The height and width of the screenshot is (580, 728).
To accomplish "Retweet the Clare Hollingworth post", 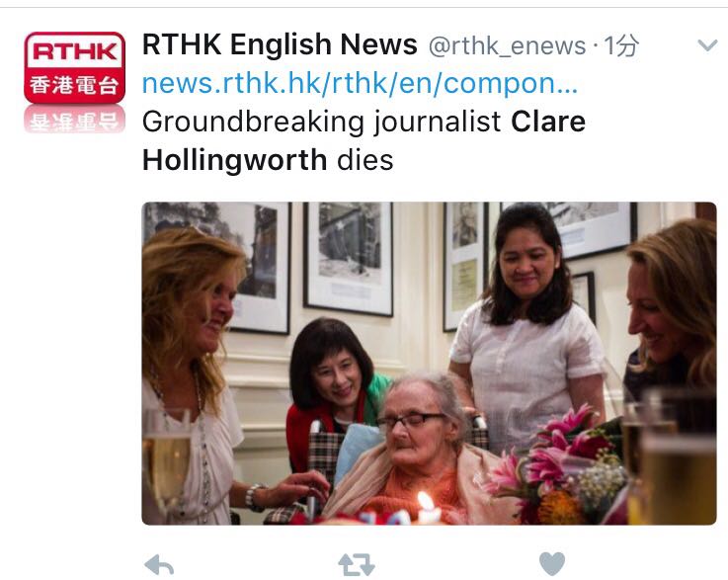I will [357, 564].
